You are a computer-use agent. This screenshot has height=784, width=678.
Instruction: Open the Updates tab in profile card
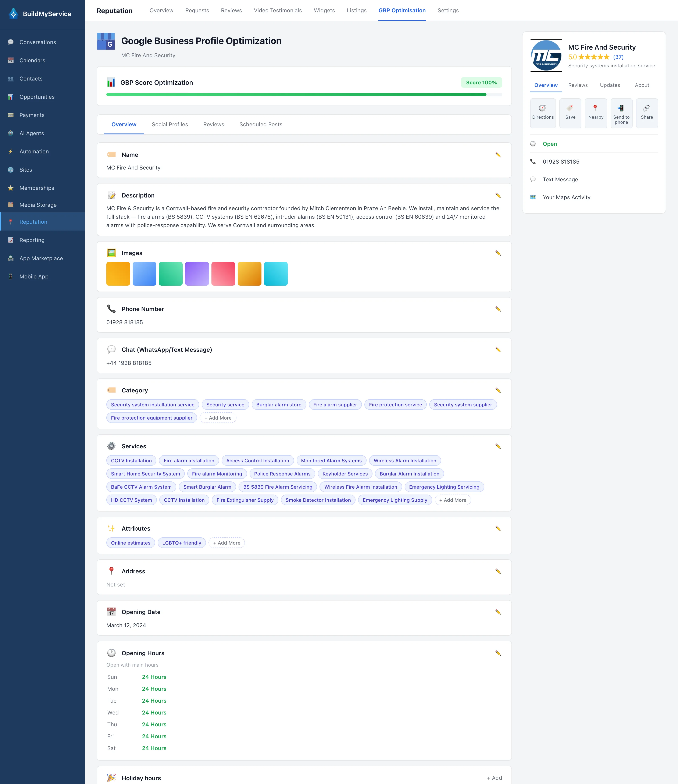click(610, 85)
